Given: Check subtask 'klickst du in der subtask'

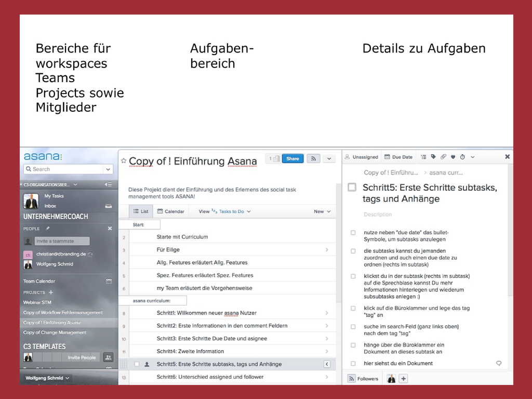Looking at the screenshot, I should coord(353,276).
